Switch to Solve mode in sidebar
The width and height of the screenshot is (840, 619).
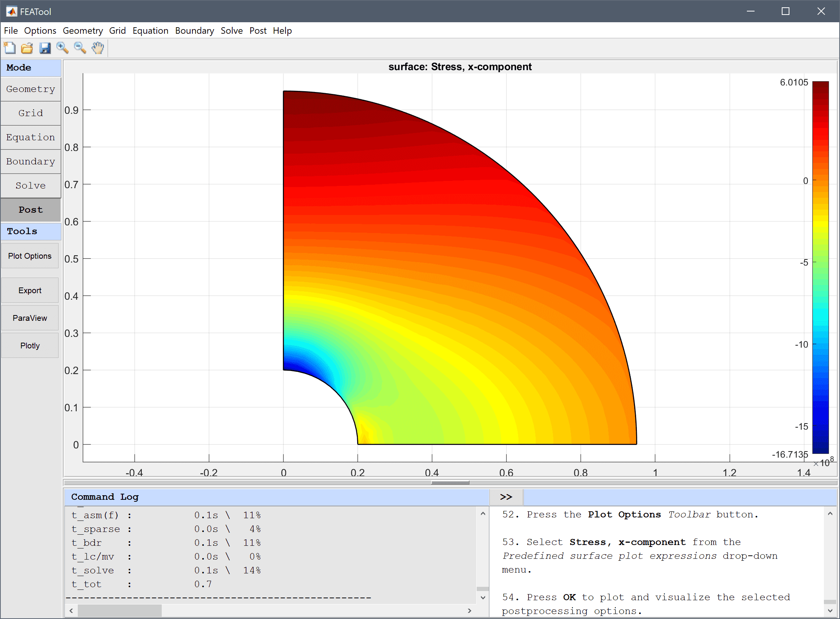click(31, 186)
